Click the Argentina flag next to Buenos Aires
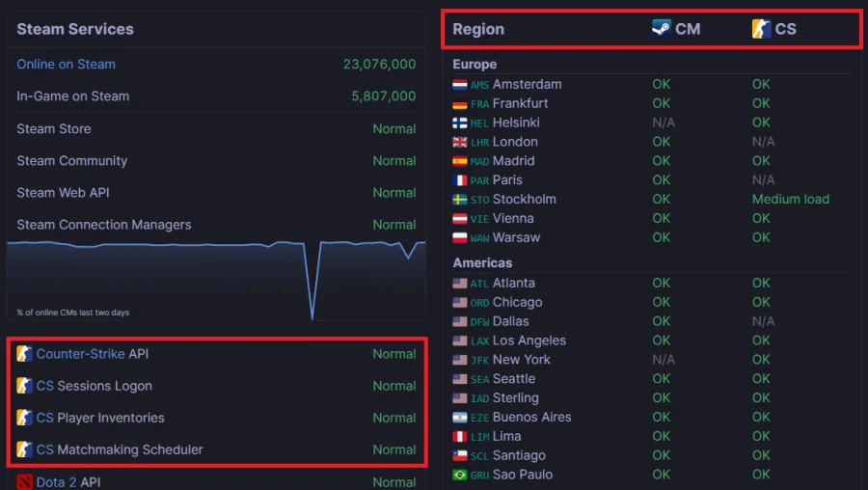This screenshot has width=868, height=490. (459, 418)
